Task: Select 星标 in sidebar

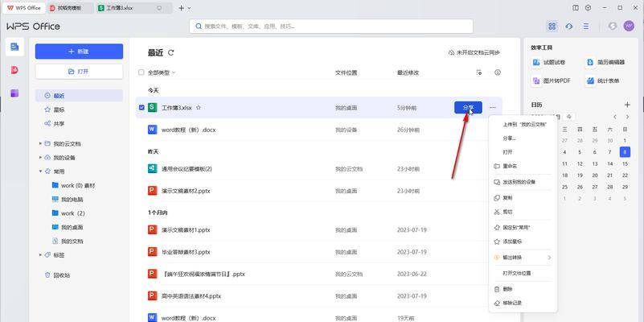Action: [x=79, y=109]
